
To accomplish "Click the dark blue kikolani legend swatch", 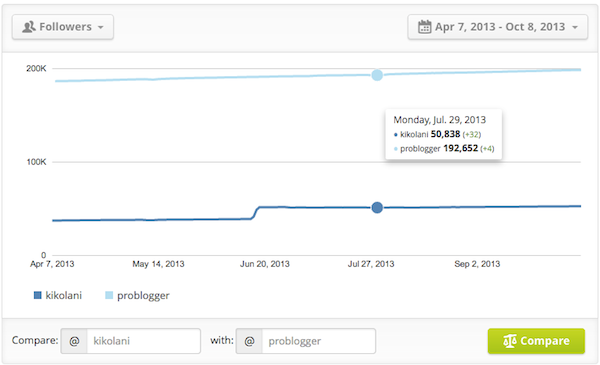I will coord(38,295).
